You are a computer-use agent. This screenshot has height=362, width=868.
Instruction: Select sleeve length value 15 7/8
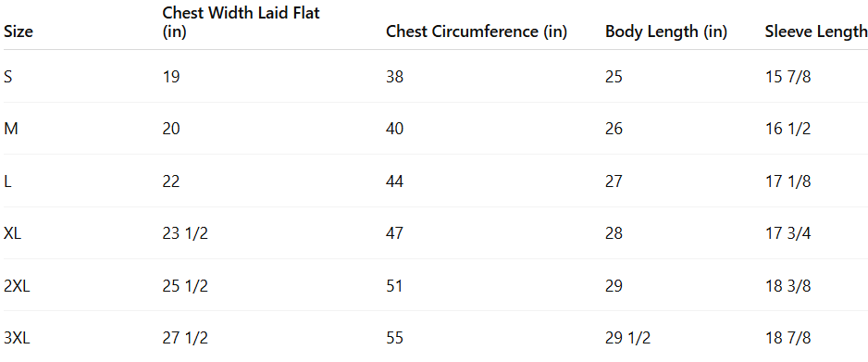pyautogui.click(x=787, y=77)
